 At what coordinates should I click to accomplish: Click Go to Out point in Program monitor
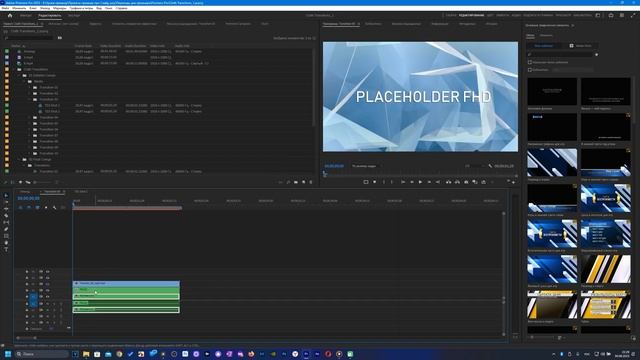438,182
